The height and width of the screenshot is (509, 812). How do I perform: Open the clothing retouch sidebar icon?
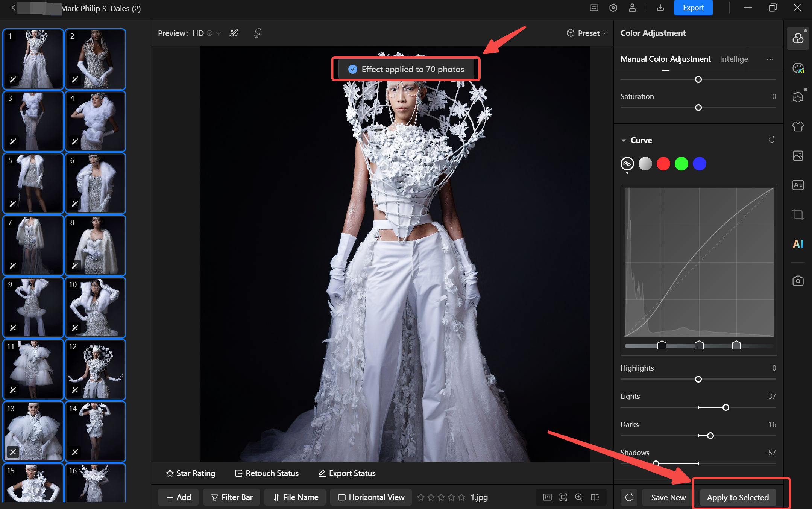point(798,126)
